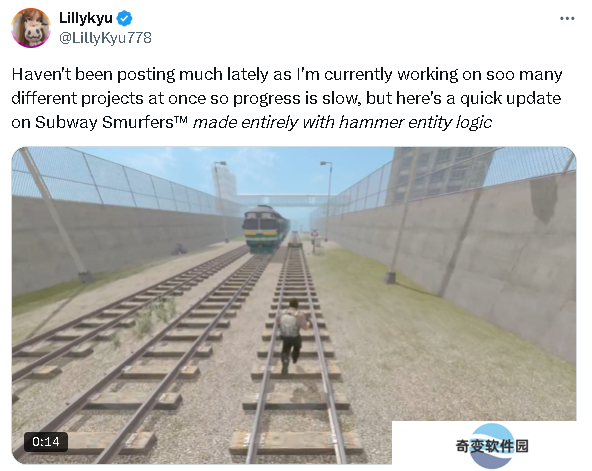Click the tweet text about Subway Smurfers

pyautogui.click(x=287, y=98)
